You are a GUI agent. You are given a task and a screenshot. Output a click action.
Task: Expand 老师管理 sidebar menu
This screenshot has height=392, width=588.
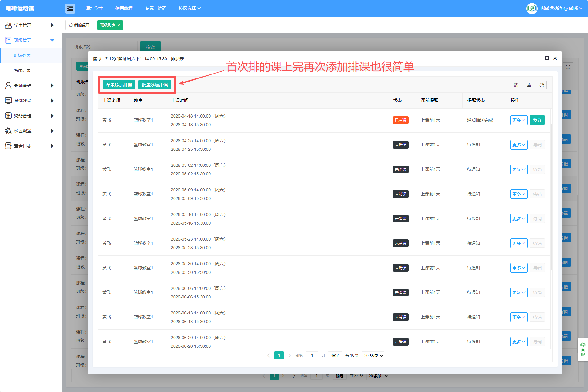31,86
